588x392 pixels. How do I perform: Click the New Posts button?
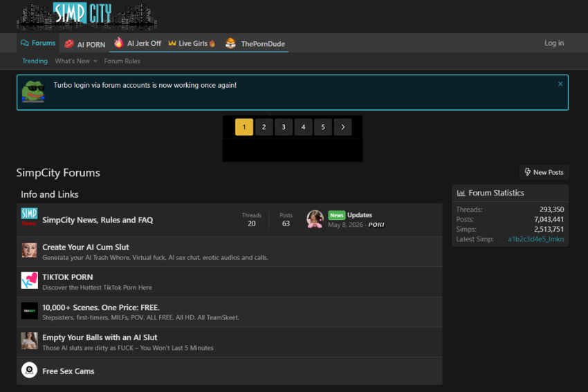point(544,172)
